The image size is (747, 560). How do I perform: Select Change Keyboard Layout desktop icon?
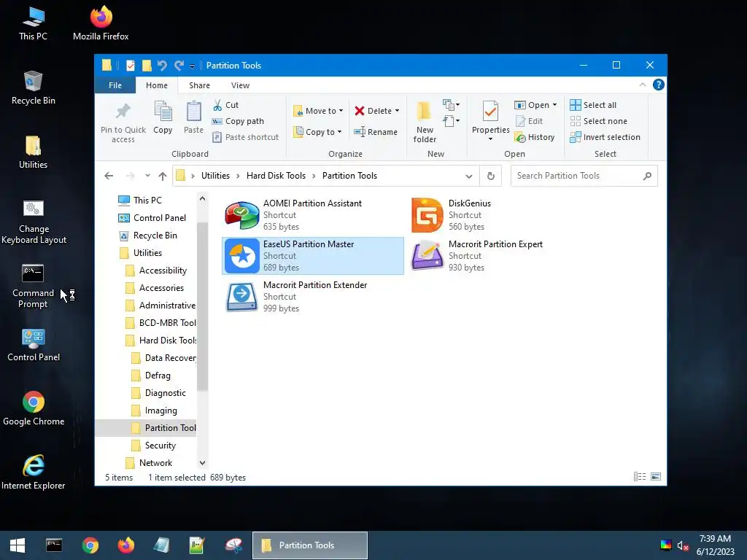pyautogui.click(x=34, y=222)
